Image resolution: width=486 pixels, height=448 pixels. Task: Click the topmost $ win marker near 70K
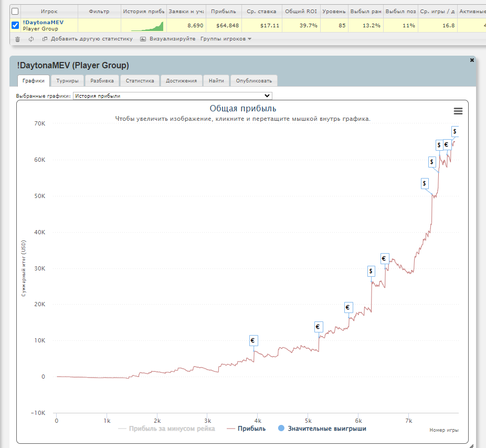tap(455, 131)
